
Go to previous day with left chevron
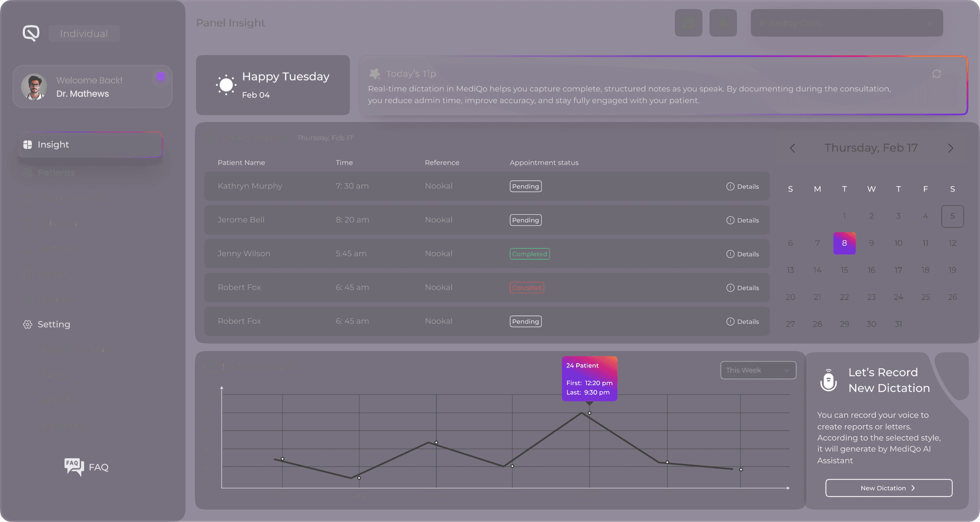click(x=792, y=148)
